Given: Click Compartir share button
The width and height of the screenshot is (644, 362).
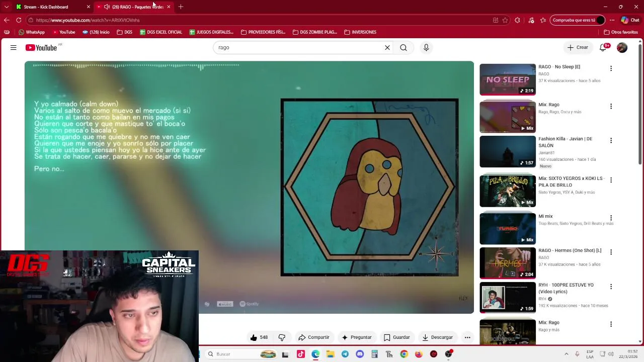Looking at the screenshot, I should click(313, 337).
